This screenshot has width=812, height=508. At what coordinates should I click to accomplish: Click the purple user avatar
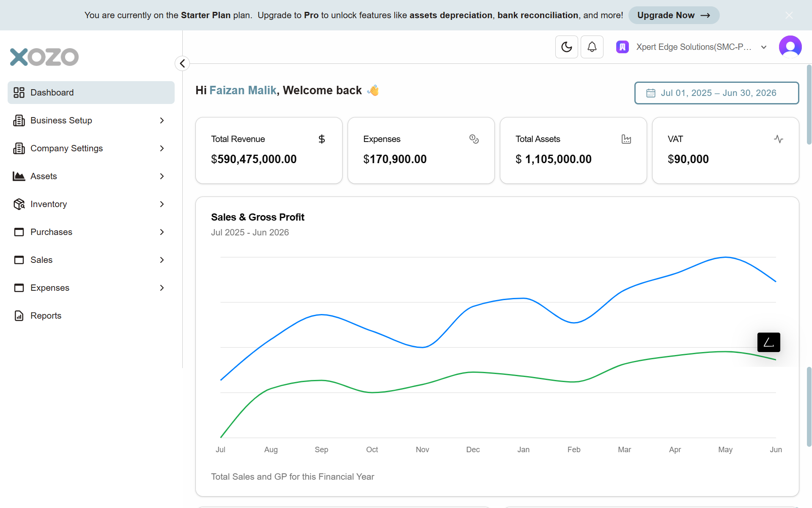tap(790, 47)
